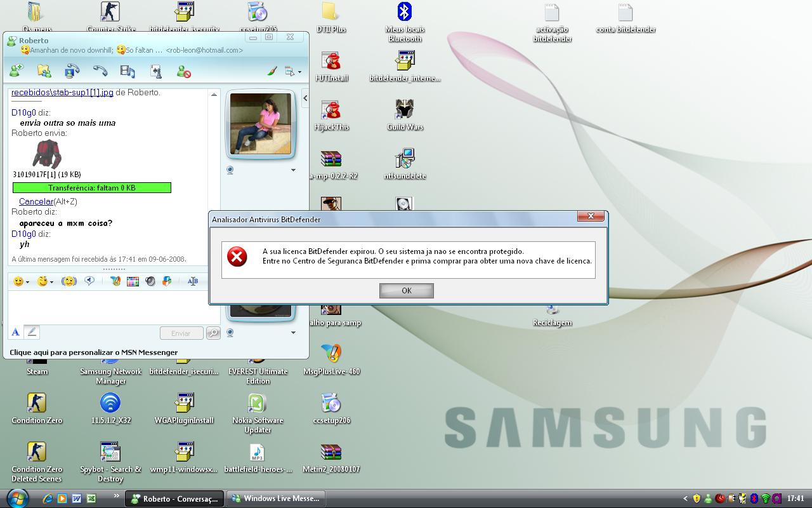
Task: Run the WGAPluginInstall desktop icon
Action: tap(184, 408)
